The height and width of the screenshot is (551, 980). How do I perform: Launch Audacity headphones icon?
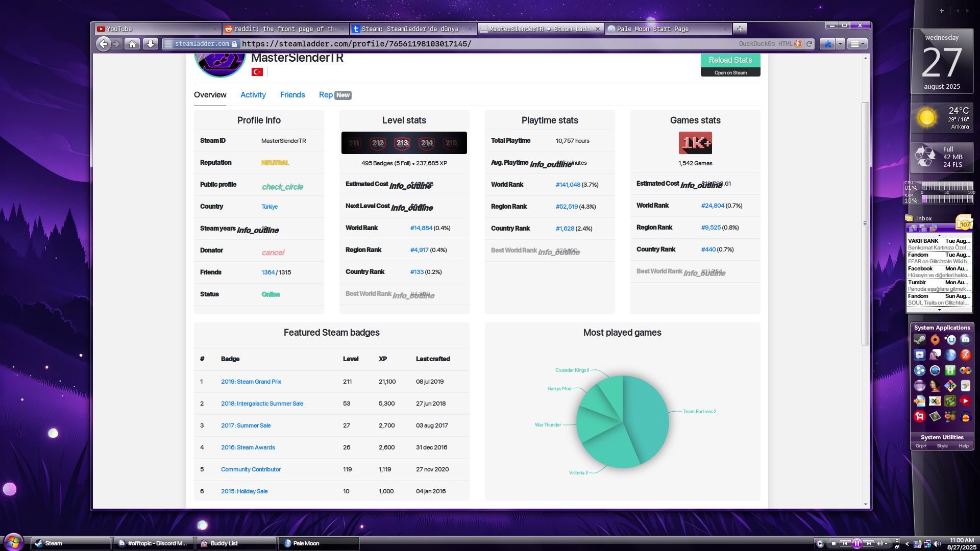[965, 416]
